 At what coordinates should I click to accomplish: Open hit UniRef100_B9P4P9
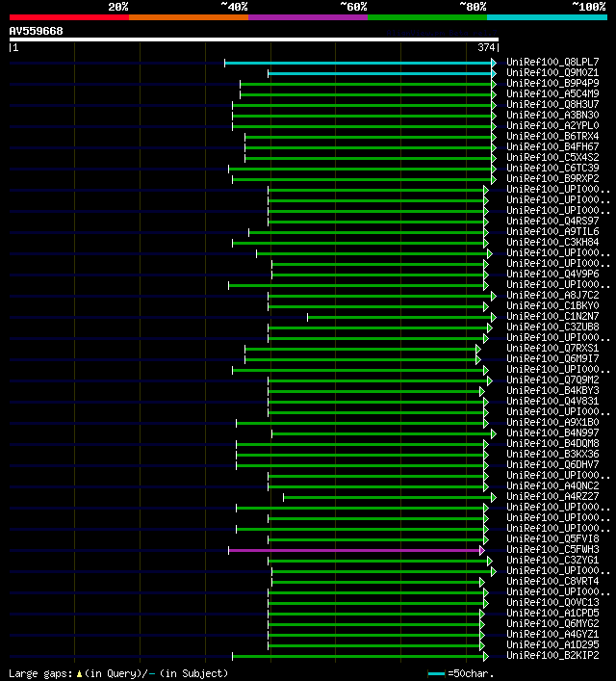pos(552,83)
